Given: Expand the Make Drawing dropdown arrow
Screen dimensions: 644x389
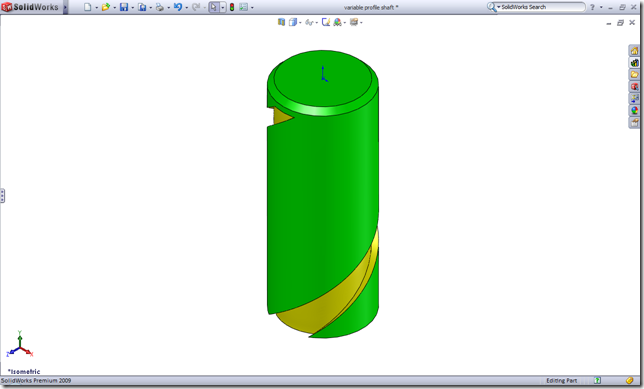Looking at the screenshot, I should tap(150, 7).
